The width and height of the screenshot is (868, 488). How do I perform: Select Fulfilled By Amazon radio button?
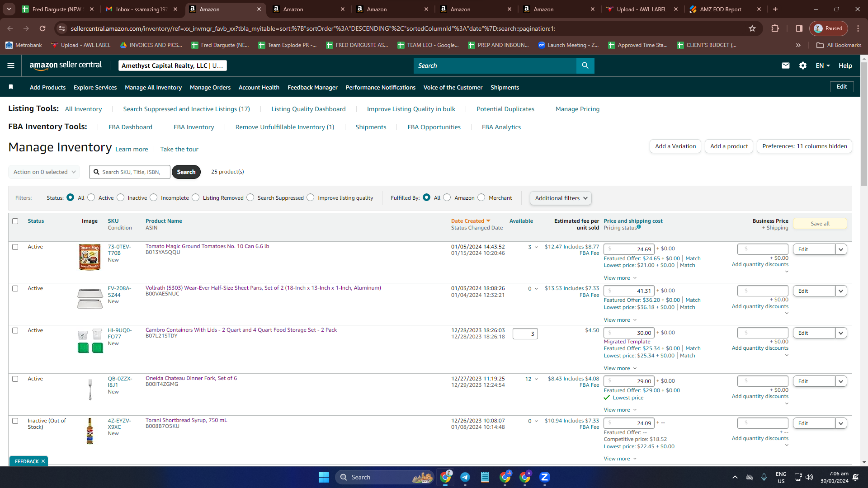pos(447,197)
